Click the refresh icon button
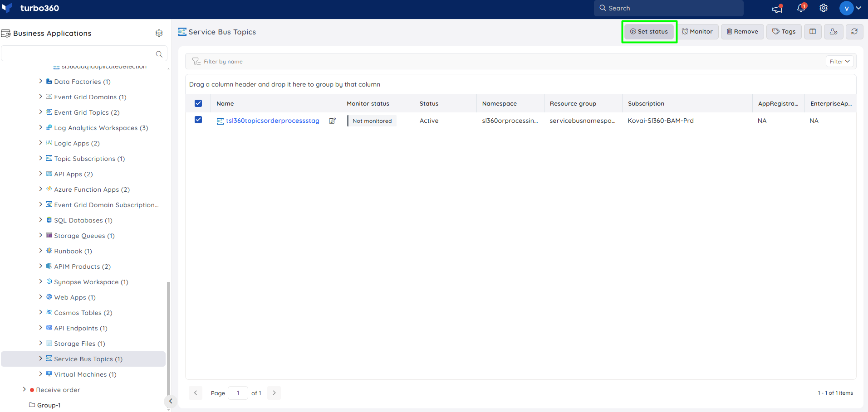 click(854, 32)
